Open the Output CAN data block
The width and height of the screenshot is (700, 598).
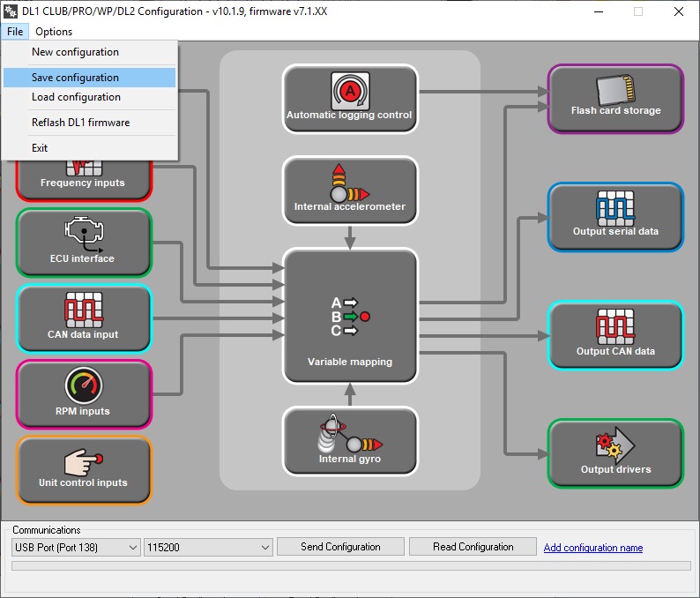614,334
